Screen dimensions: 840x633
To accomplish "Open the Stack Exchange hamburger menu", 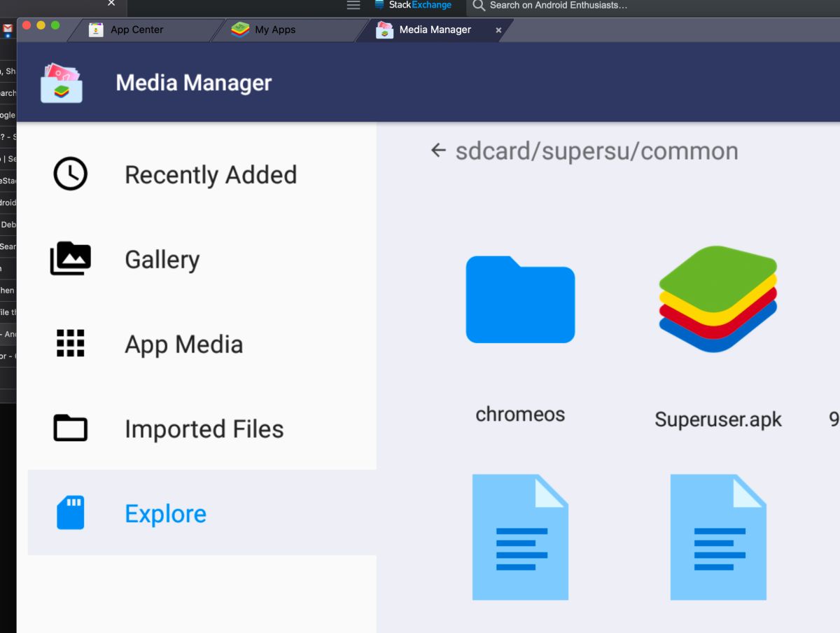I will tap(353, 6).
